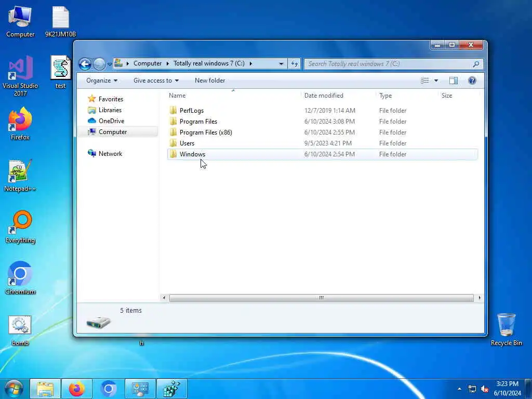Refresh the current folder view
532x399 pixels.
point(294,63)
